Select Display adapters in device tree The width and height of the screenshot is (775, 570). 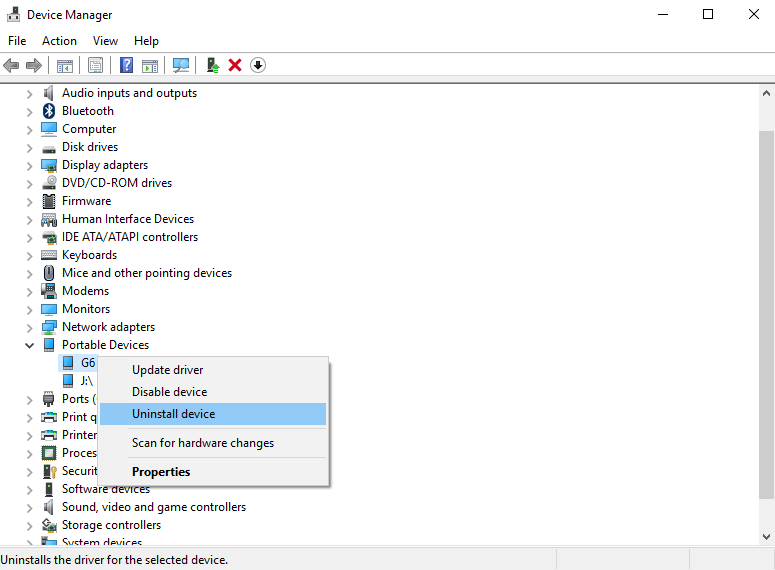(104, 165)
